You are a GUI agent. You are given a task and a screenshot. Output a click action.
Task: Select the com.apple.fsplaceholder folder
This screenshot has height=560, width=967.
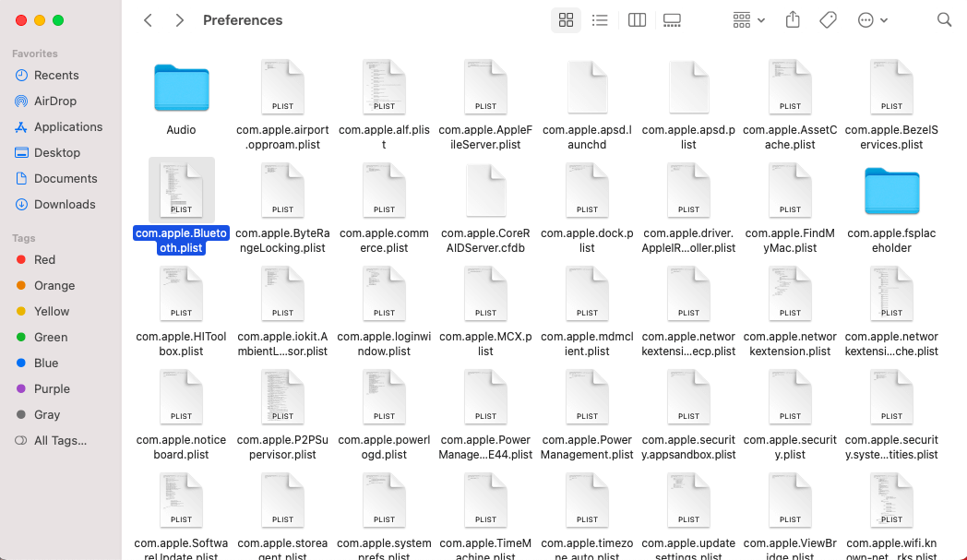891,192
